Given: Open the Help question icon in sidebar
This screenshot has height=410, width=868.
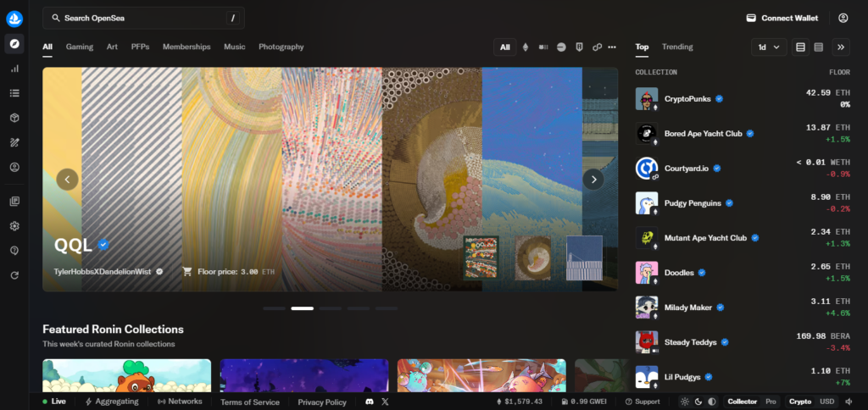Looking at the screenshot, I should [x=14, y=251].
